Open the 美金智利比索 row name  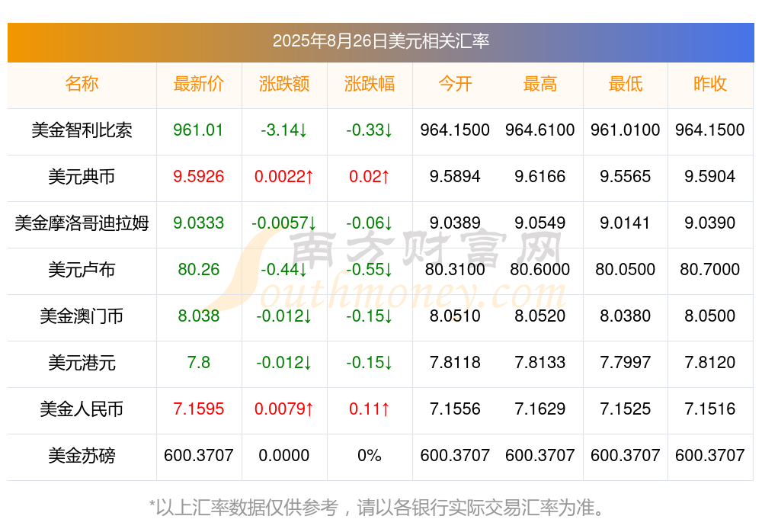[x=82, y=130]
